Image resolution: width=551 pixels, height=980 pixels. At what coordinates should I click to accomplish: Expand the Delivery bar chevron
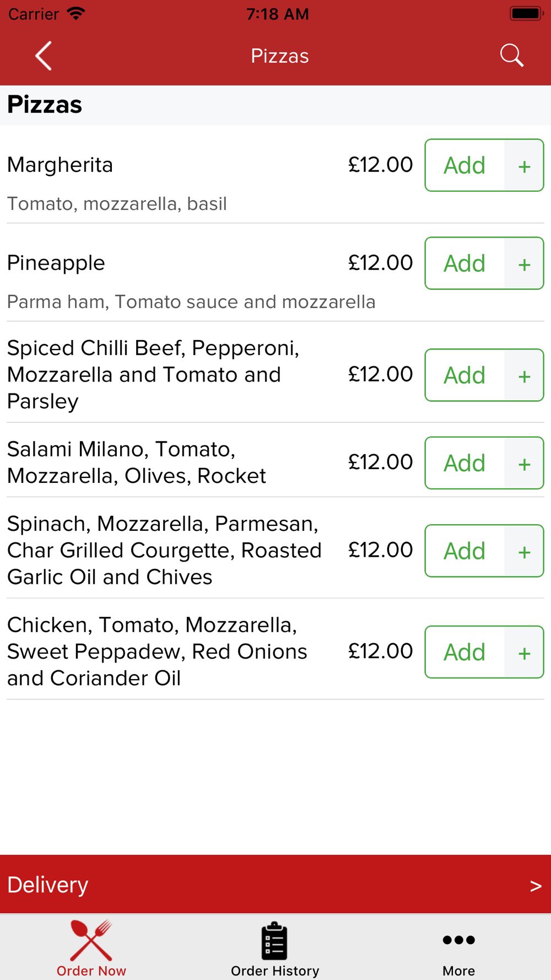pos(536,886)
